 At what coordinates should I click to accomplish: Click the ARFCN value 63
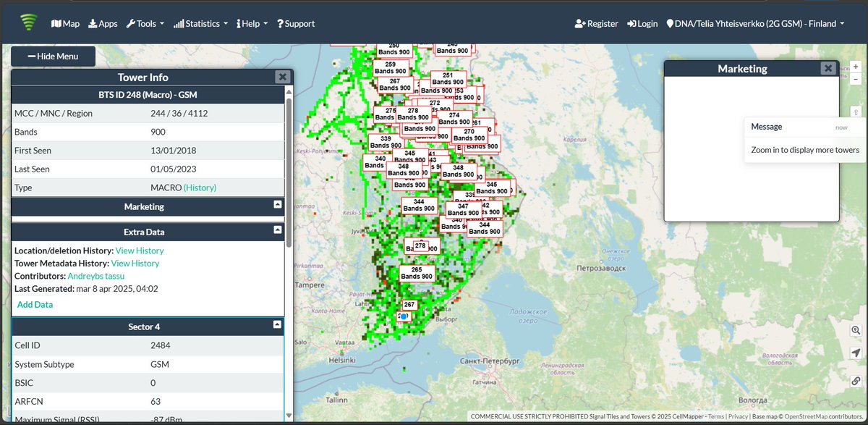pos(155,402)
